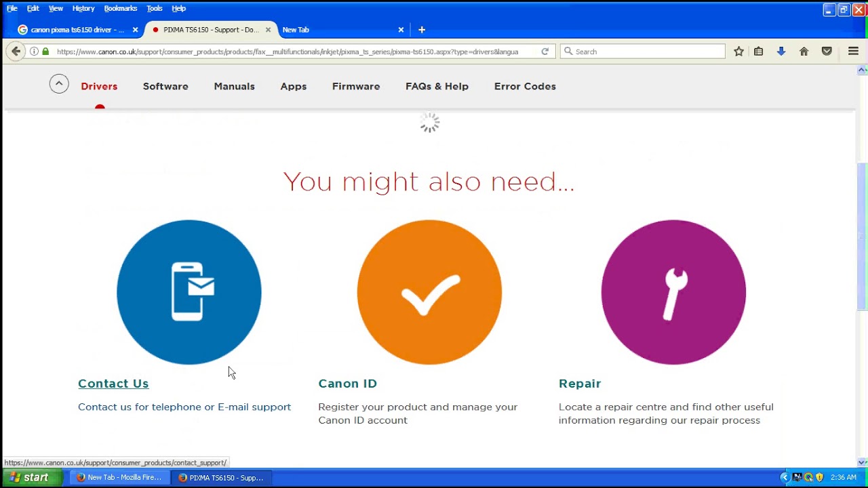Switch to New Tab Mozilla Firefox taskbar item
868x488 pixels.
point(119,477)
